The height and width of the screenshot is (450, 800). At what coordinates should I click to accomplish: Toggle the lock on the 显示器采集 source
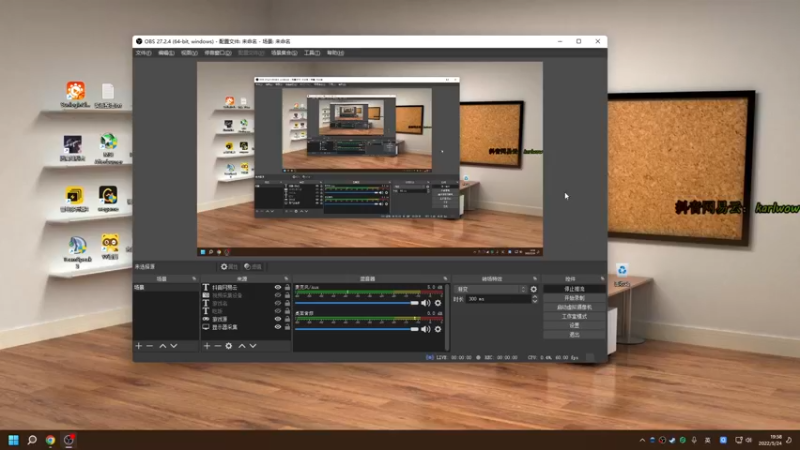click(287, 327)
